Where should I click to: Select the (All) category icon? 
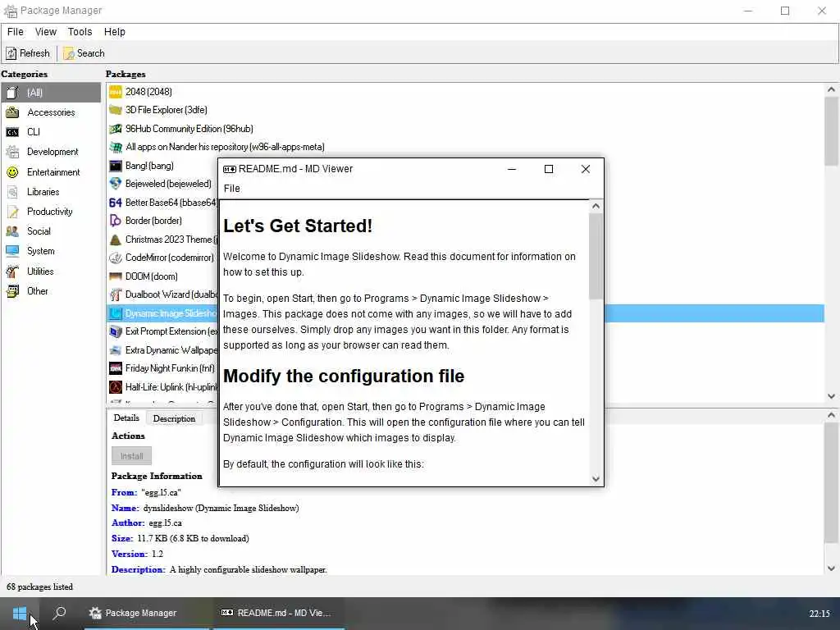(12, 93)
